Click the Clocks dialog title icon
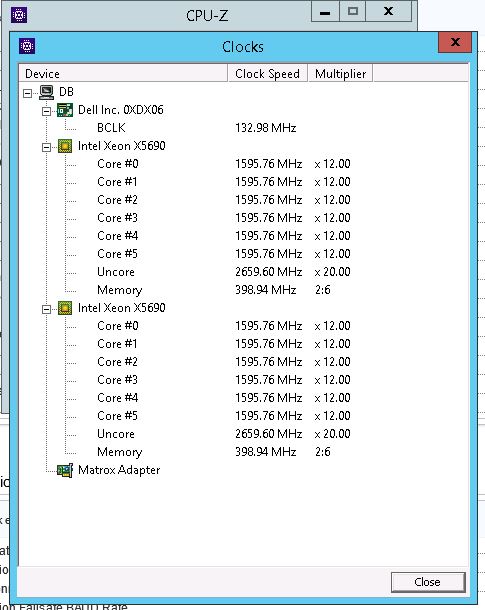The image size is (485, 610). point(27,46)
